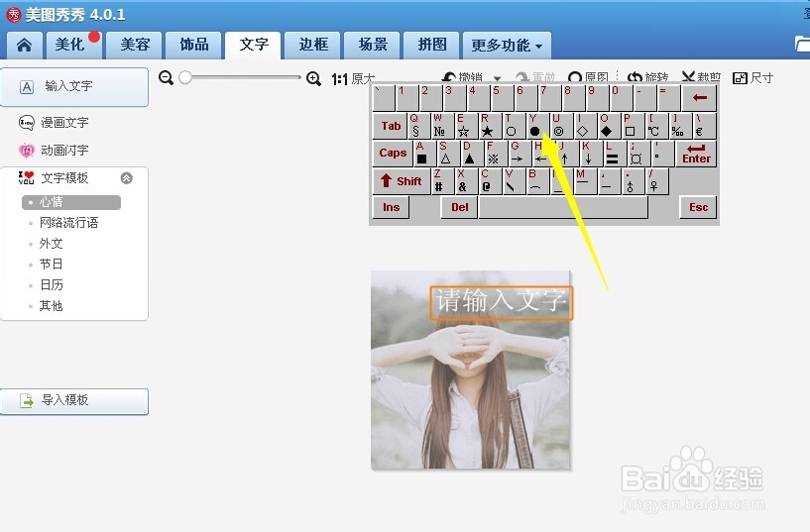Click the 请输入文字 text box on photo
810x532 pixels.
501,303
